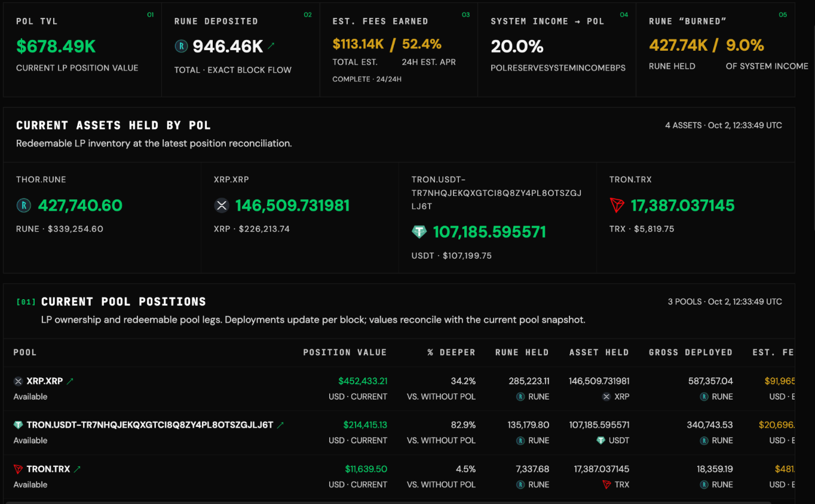Screen dimensions: 815x504
Task: Click the $11,639.50 position value
Action: (x=366, y=469)
